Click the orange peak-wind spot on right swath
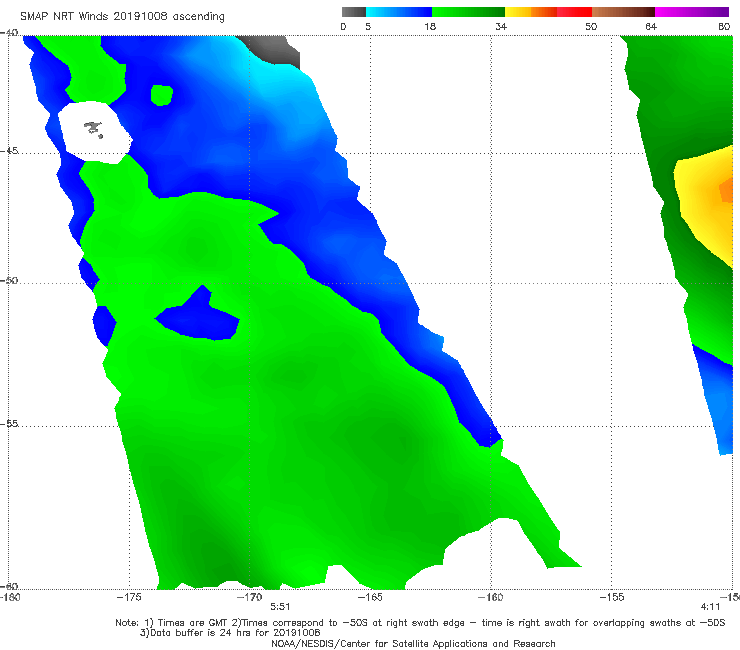This screenshot has width=740, height=650. [726, 191]
